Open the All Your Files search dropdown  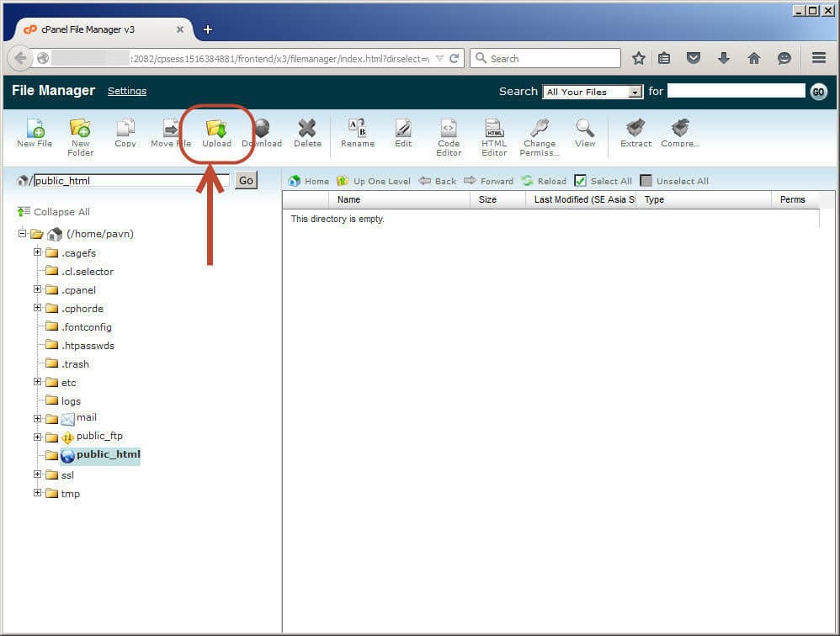click(593, 92)
